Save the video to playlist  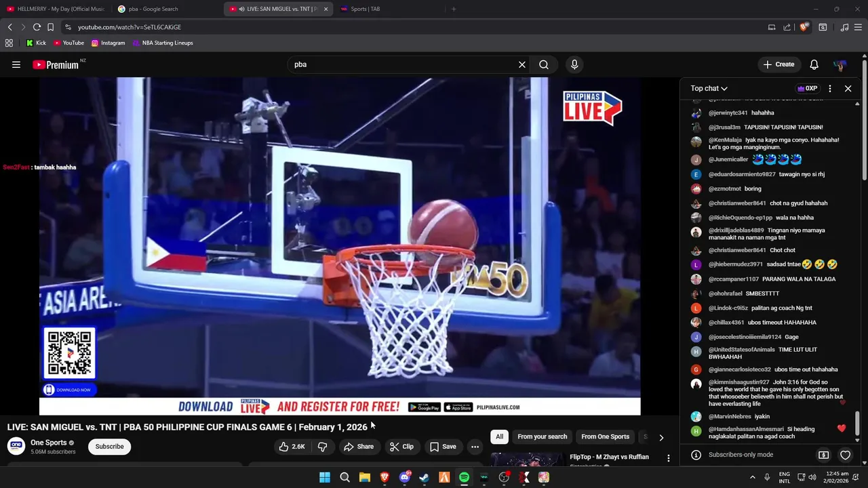(443, 447)
